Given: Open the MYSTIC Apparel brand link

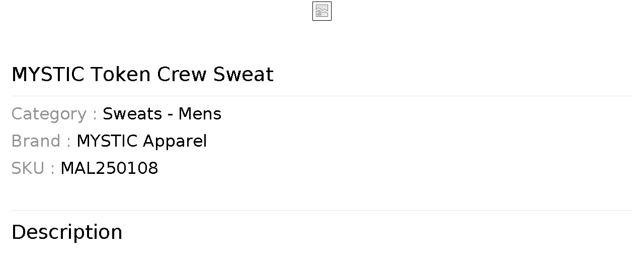Looking at the screenshot, I should (x=141, y=141).
